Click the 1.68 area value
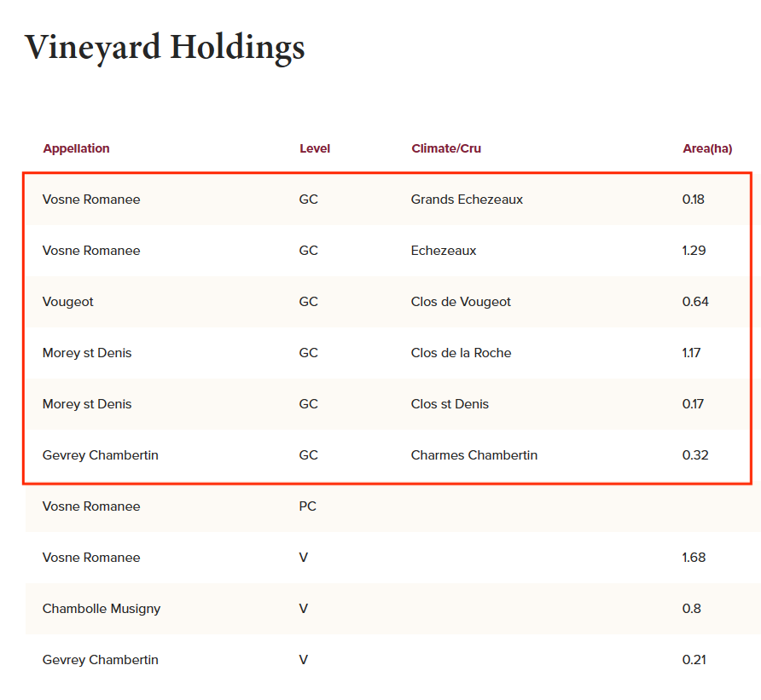761x700 pixels. click(x=694, y=558)
